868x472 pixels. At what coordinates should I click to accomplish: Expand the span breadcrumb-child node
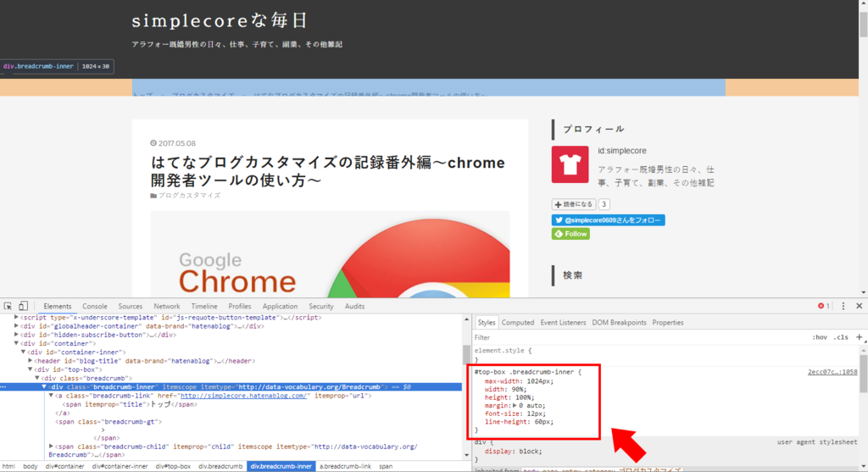point(51,447)
